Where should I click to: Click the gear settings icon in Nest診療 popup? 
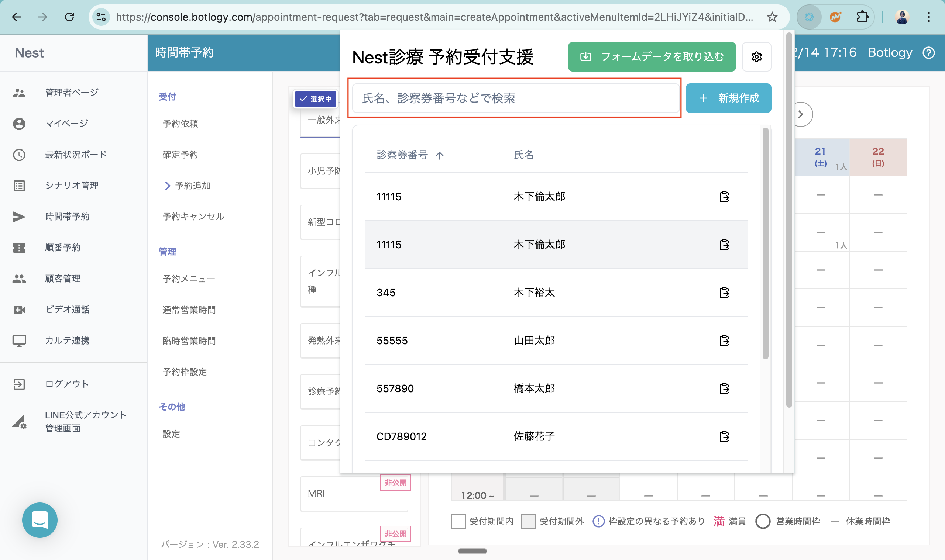coord(756,56)
